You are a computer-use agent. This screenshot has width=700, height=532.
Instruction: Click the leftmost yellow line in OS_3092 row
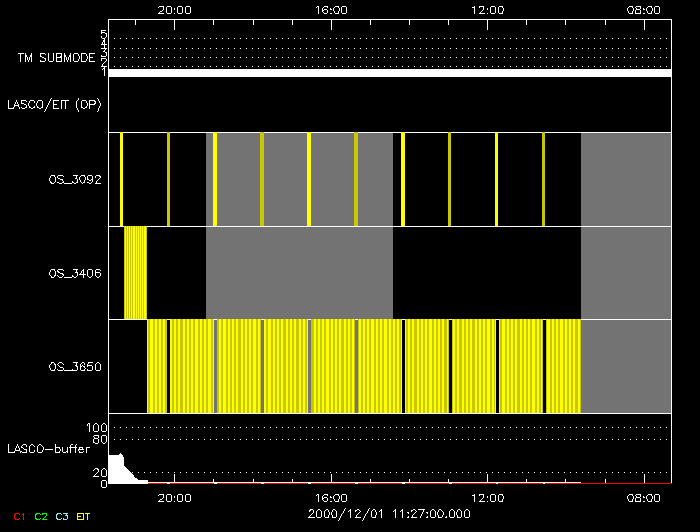[x=121, y=179]
